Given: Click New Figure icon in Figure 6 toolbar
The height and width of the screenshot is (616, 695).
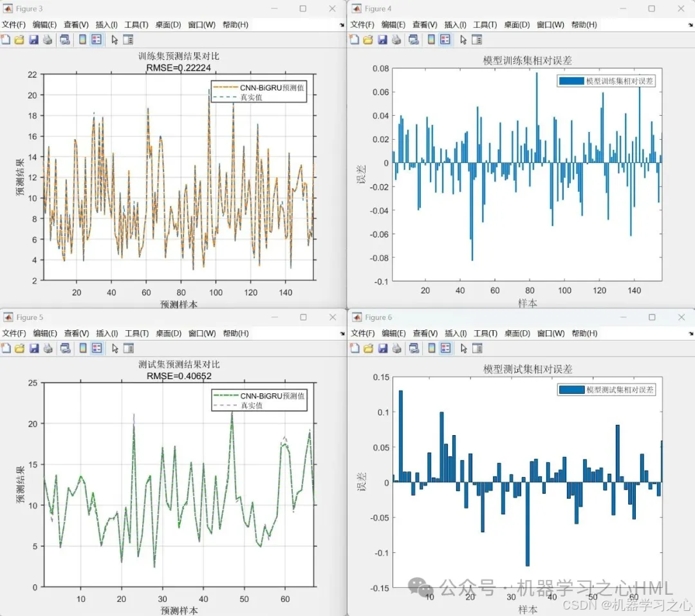Looking at the screenshot, I should point(355,349).
